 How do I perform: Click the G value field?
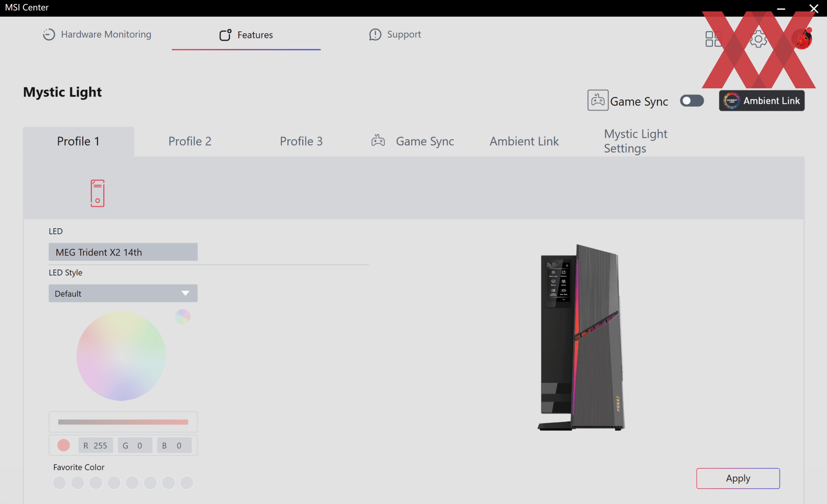(135, 445)
